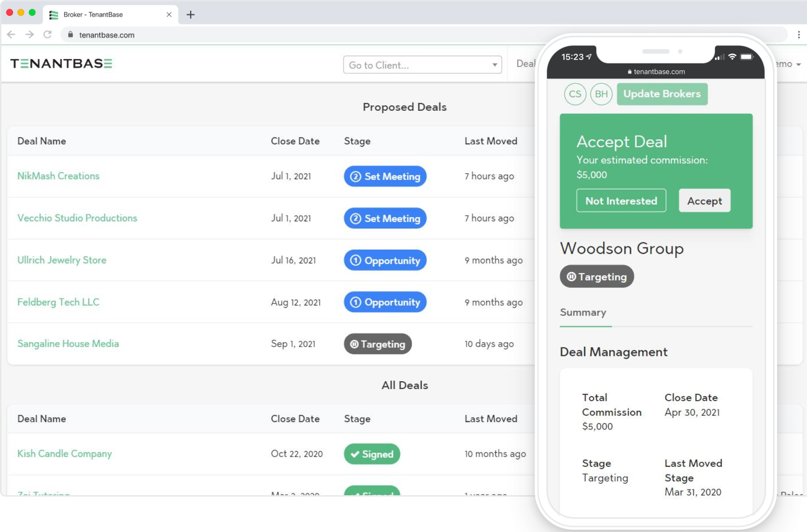Image resolution: width=807 pixels, height=532 pixels.
Task: Click All Deals Deal Name column header
Action: (41, 419)
